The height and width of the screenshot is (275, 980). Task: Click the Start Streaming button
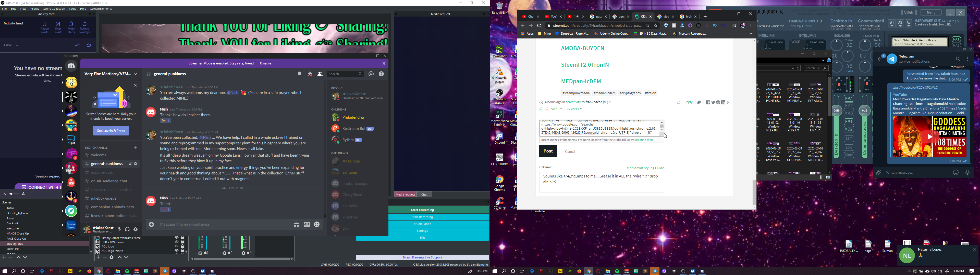click(422, 210)
